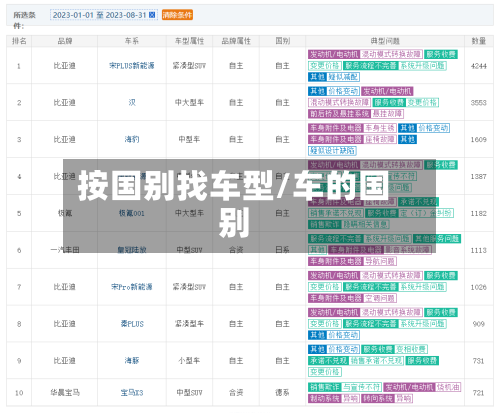This screenshot has width=500, height=413.
Task: Click the quantity value 731
Action: [479, 361]
